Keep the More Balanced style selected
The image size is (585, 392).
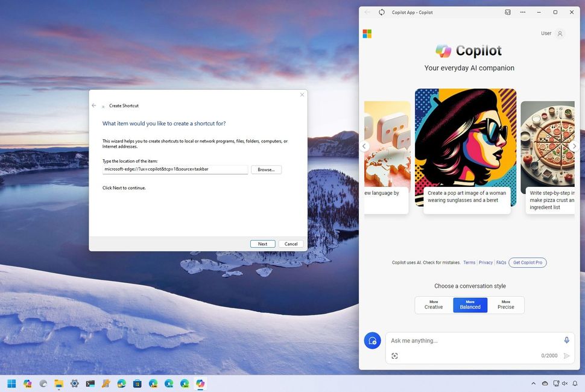click(470, 305)
